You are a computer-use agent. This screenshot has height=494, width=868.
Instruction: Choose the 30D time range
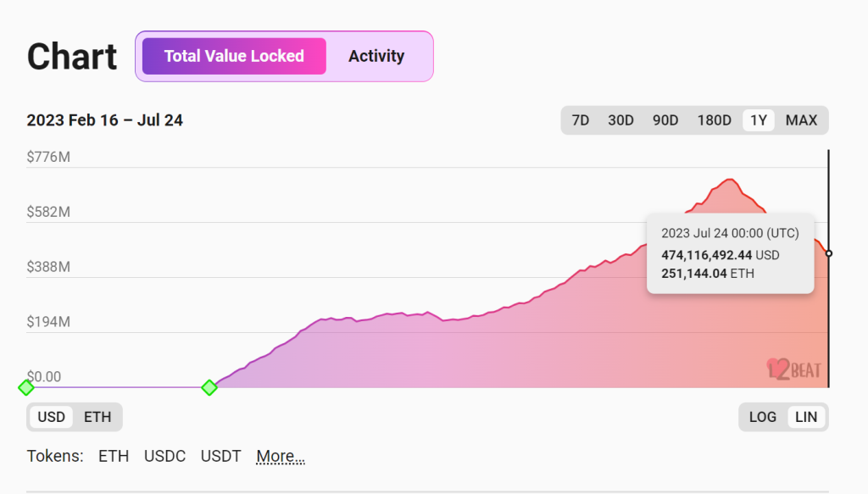point(620,120)
